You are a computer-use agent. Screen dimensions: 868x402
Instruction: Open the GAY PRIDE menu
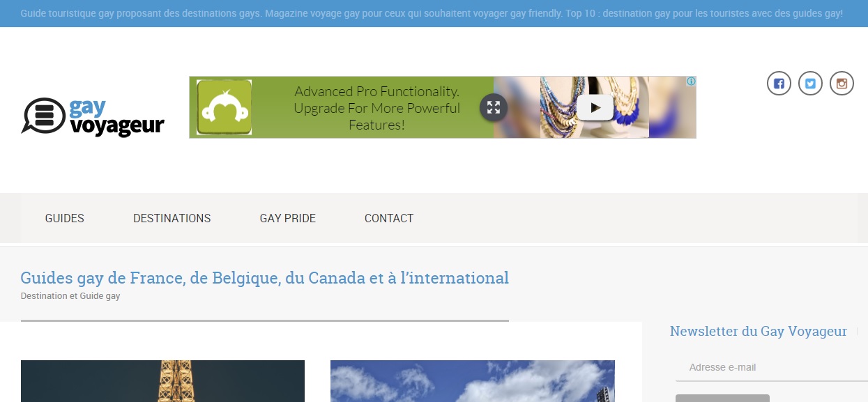(x=288, y=218)
